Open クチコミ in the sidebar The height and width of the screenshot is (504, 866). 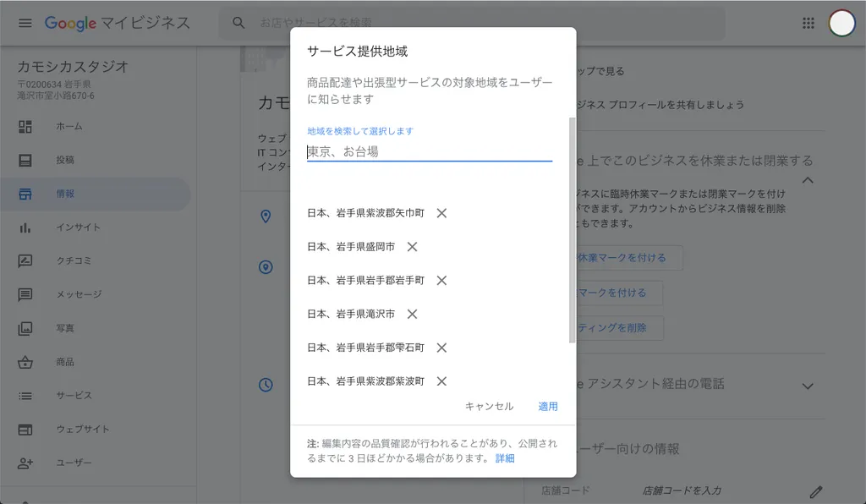pos(96,260)
